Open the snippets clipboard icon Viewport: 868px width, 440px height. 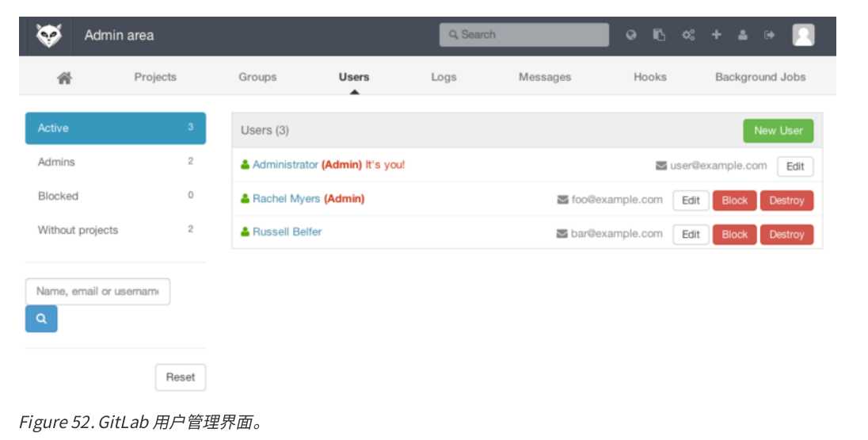coord(659,35)
